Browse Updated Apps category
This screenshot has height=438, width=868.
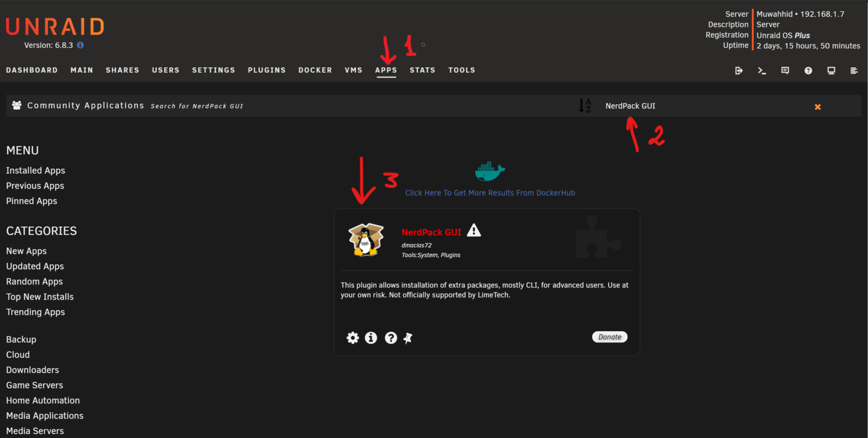(35, 266)
